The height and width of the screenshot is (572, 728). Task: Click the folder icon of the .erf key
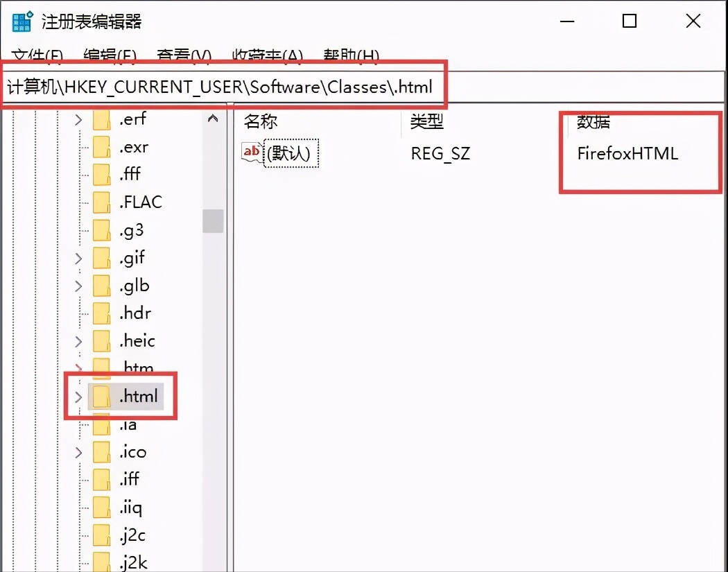[102, 119]
